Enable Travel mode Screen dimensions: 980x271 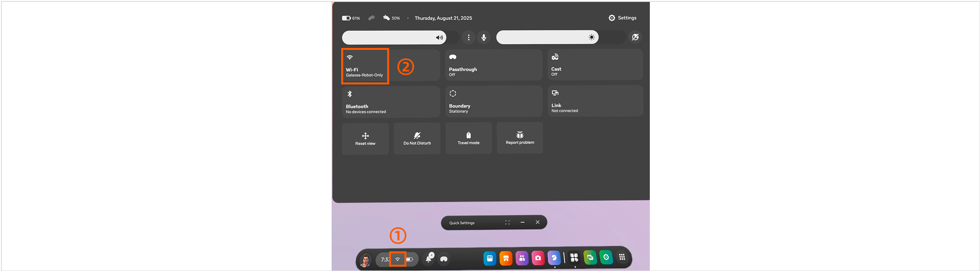468,138
